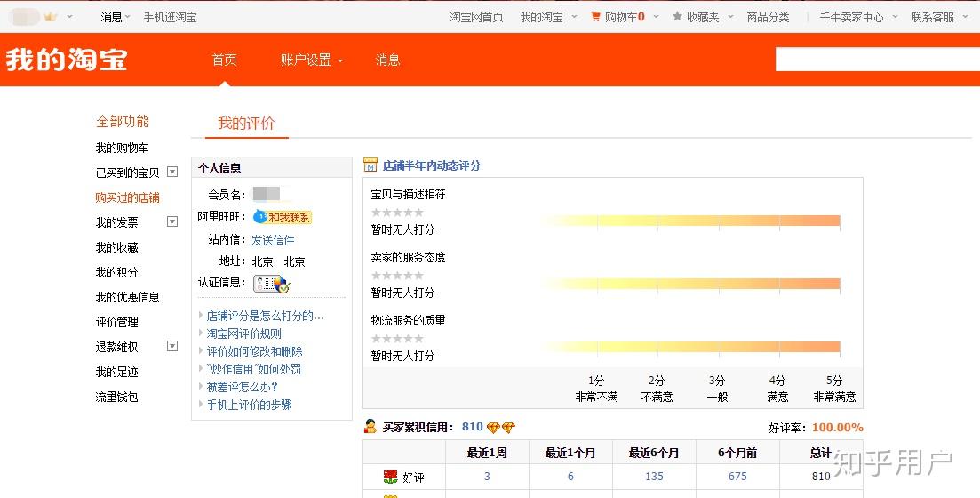
Task: Open the 千牛卖家中心 dropdown
Action: click(858, 17)
